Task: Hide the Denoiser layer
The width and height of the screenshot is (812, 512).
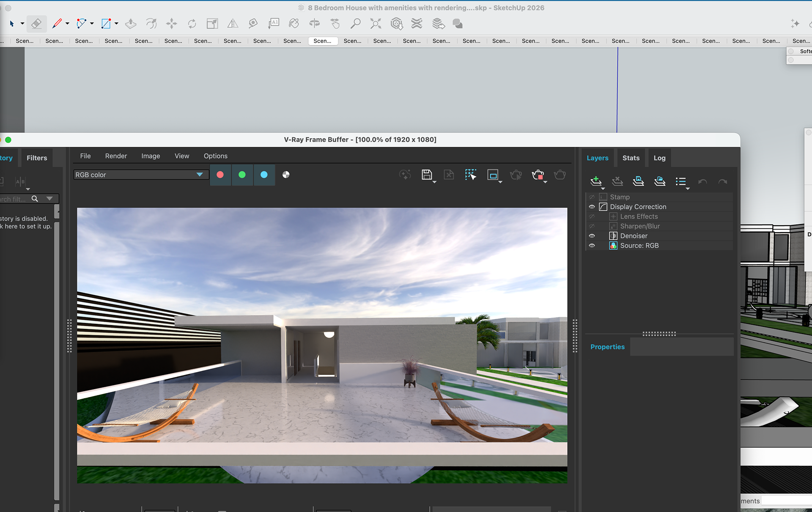Action: 592,236
